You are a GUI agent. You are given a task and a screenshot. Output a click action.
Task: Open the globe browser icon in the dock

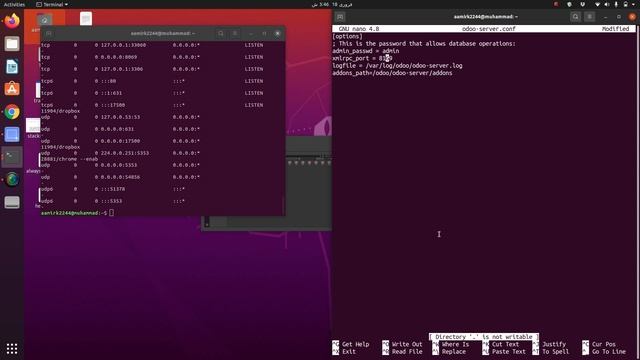click(x=12, y=179)
